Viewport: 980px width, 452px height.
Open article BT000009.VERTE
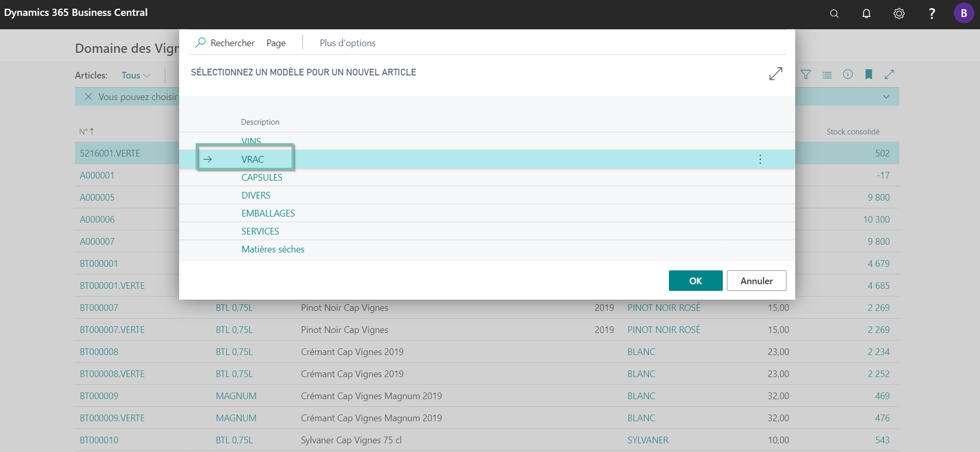[112, 418]
